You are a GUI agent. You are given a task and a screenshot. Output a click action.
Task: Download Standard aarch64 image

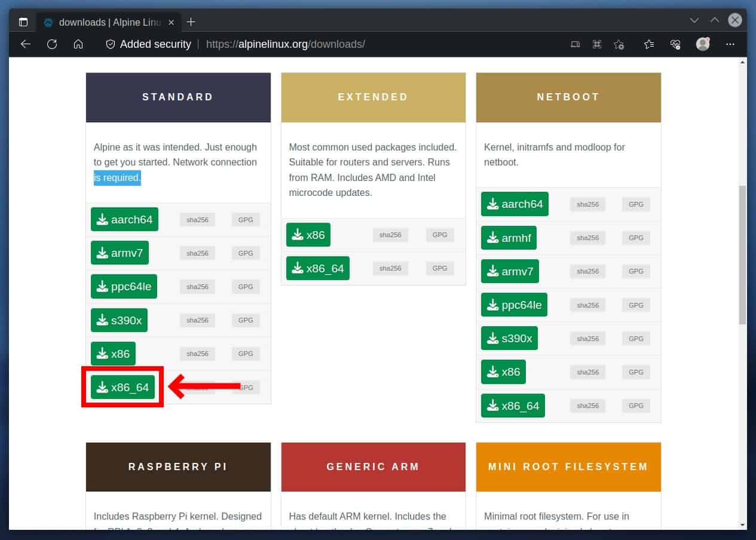coord(125,219)
